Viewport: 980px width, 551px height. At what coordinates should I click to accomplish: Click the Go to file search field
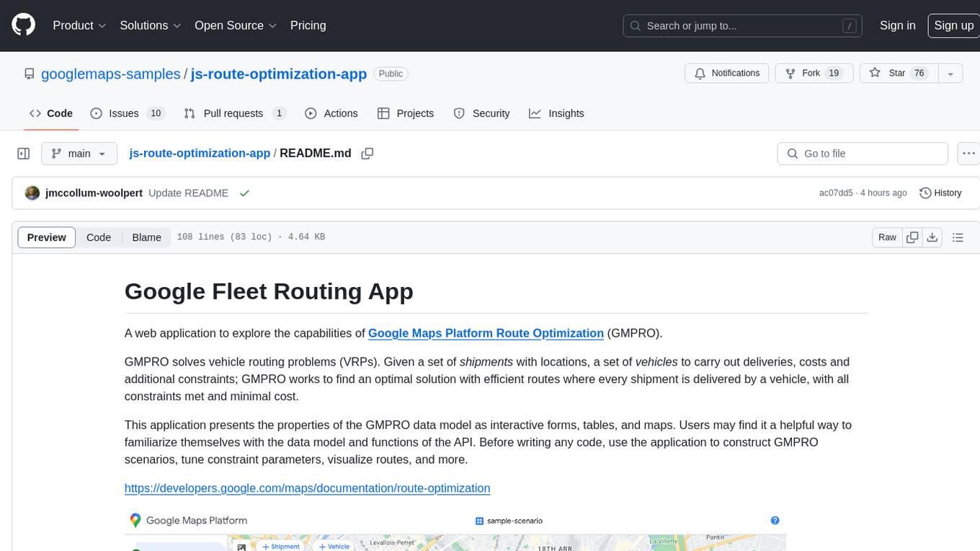(x=863, y=154)
